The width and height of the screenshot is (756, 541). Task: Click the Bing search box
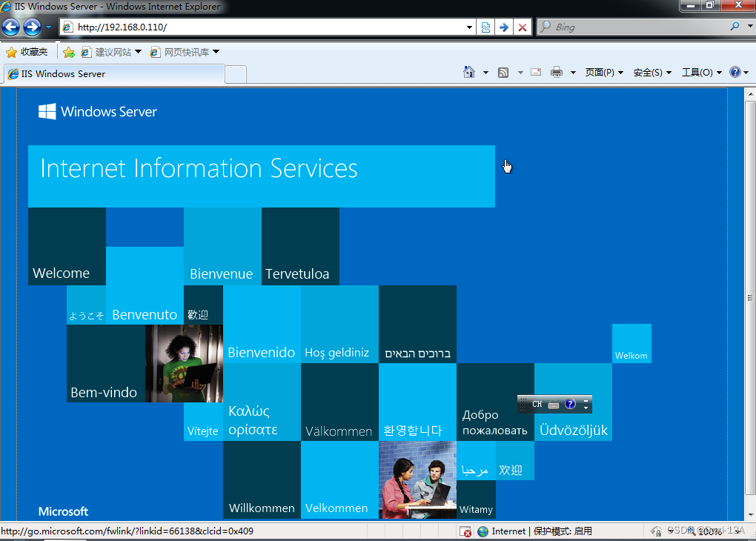coord(631,27)
